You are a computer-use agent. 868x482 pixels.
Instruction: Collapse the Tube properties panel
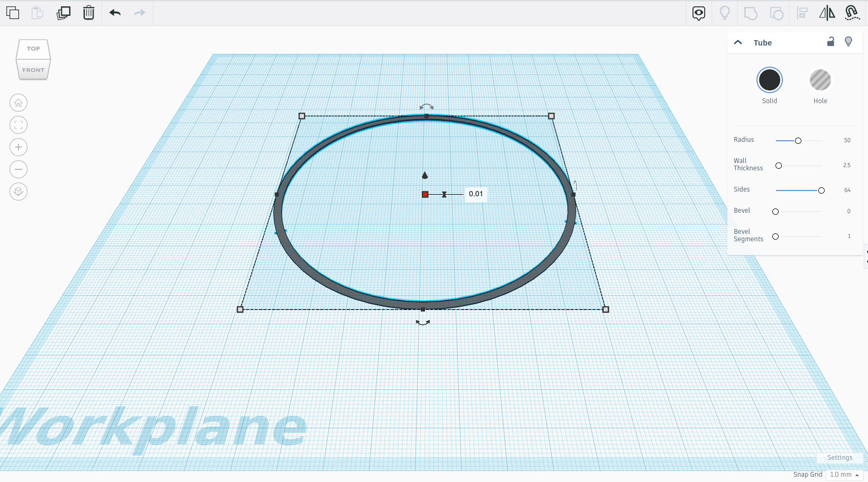738,42
